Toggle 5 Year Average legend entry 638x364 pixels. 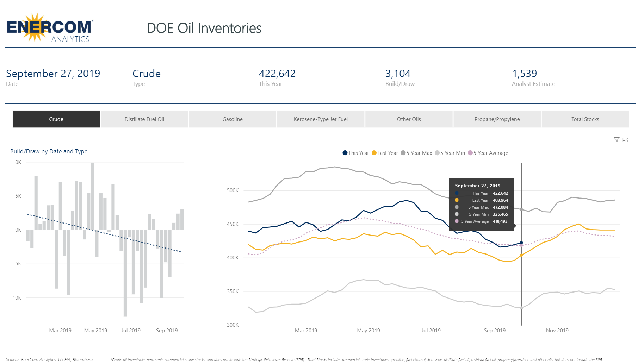pyautogui.click(x=488, y=153)
